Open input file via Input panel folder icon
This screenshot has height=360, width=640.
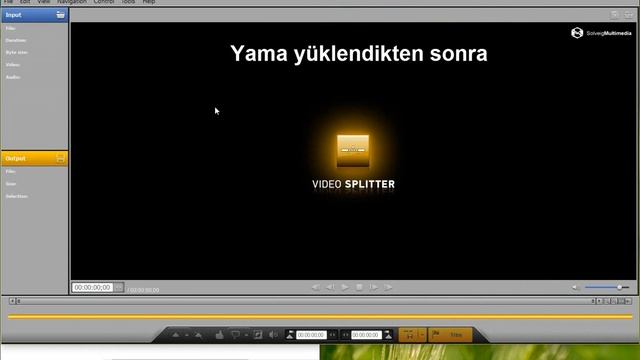60,15
